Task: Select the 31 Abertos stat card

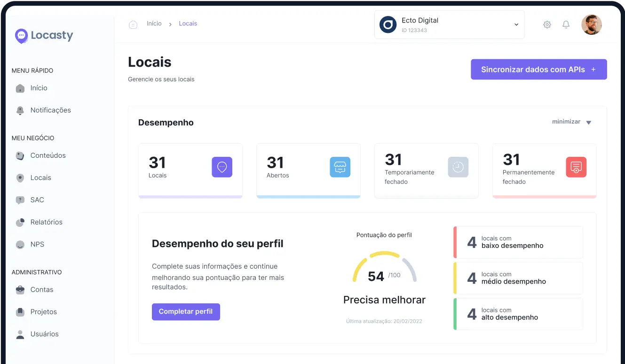Action: 309,171
